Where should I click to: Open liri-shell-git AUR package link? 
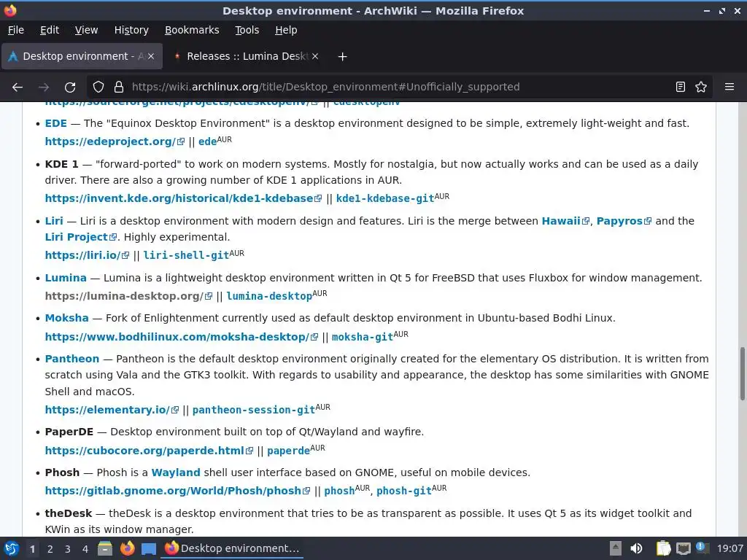186,255
